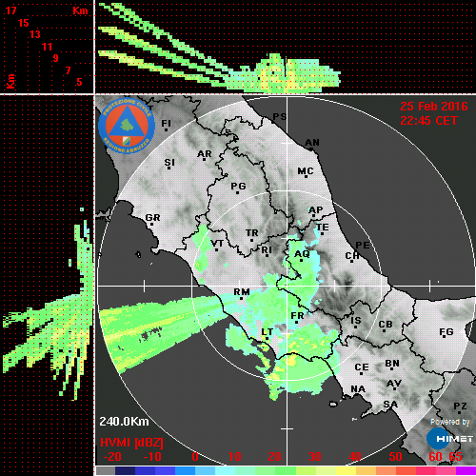This screenshot has height=476, width=476.
Task: Click the Powered by text link
Action: 449,422
